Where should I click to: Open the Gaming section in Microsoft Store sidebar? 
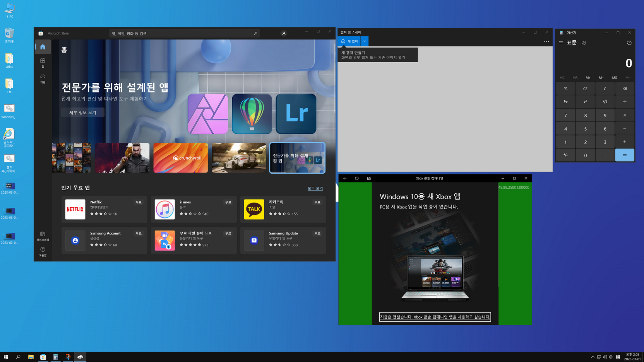click(x=43, y=79)
